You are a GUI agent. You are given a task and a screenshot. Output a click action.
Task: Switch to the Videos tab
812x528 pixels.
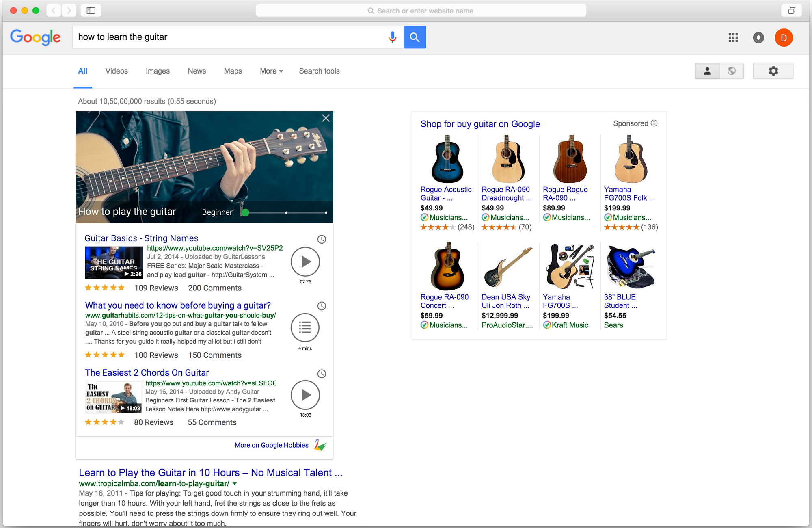click(x=117, y=71)
